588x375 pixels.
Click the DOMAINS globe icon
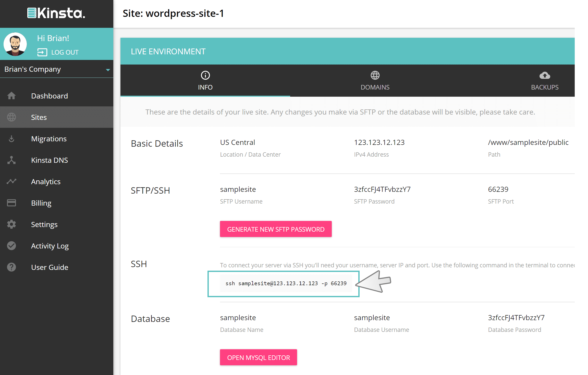point(375,75)
